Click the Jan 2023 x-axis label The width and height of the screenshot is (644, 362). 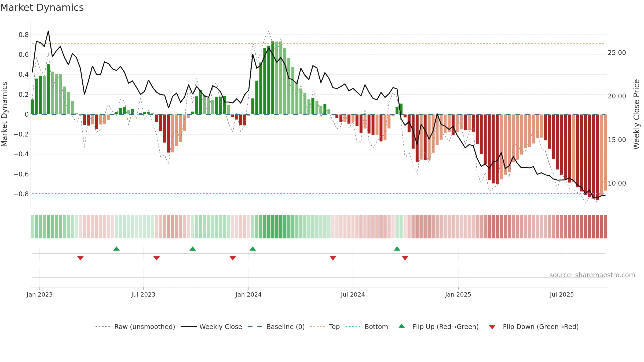(x=40, y=294)
